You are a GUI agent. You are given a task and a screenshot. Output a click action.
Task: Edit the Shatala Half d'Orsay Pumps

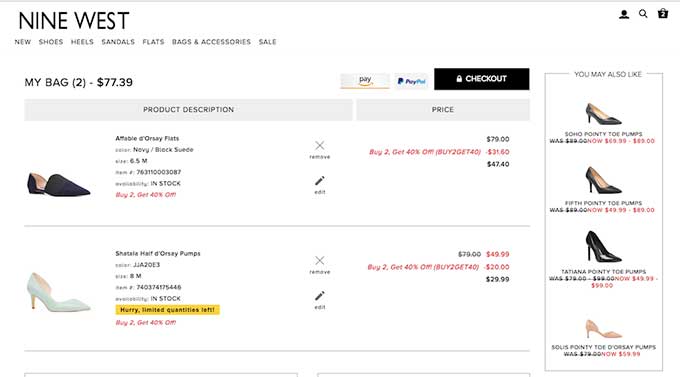coord(320,300)
